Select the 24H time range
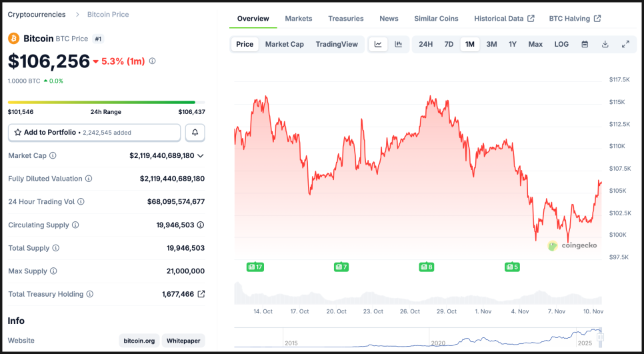Image resolution: width=644 pixels, height=354 pixels. pos(425,45)
